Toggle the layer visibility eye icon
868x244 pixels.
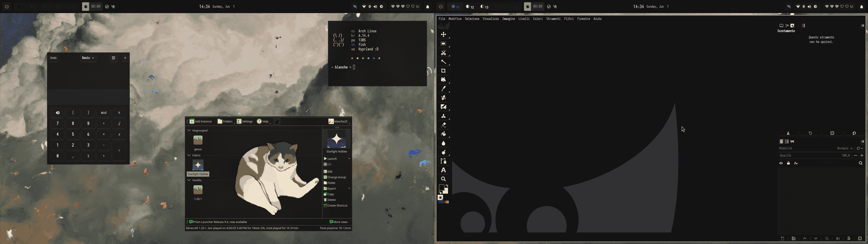[x=781, y=163]
